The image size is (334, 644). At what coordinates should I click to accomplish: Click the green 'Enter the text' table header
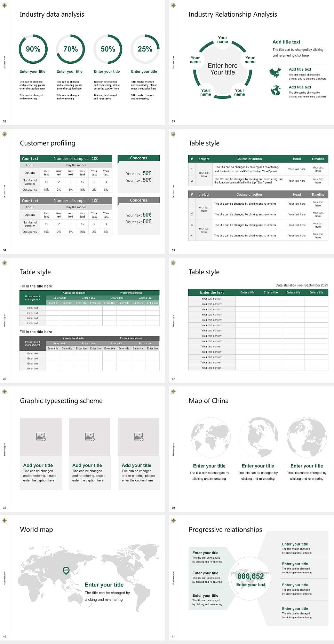coord(212,292)
